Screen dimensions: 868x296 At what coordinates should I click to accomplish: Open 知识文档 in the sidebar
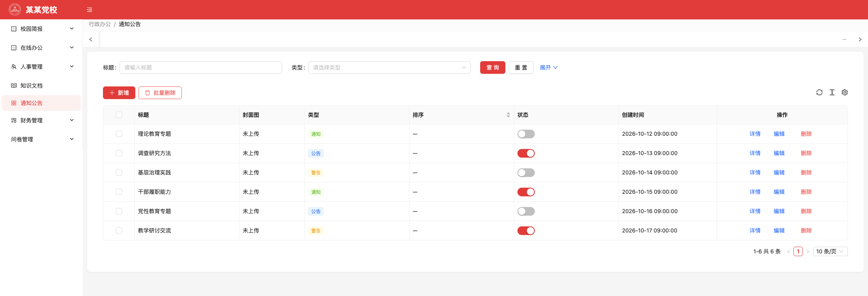coord(41,86)
